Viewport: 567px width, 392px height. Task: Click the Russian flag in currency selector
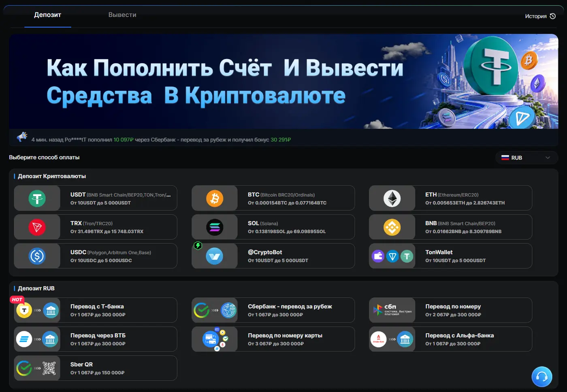click(x=505, y=158)
